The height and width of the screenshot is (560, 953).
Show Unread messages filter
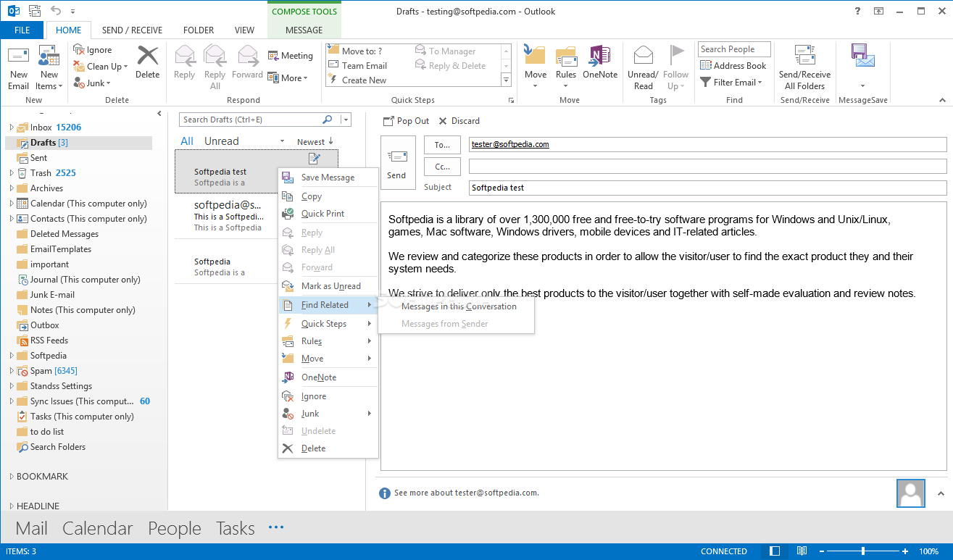click(x=221, y=141)
